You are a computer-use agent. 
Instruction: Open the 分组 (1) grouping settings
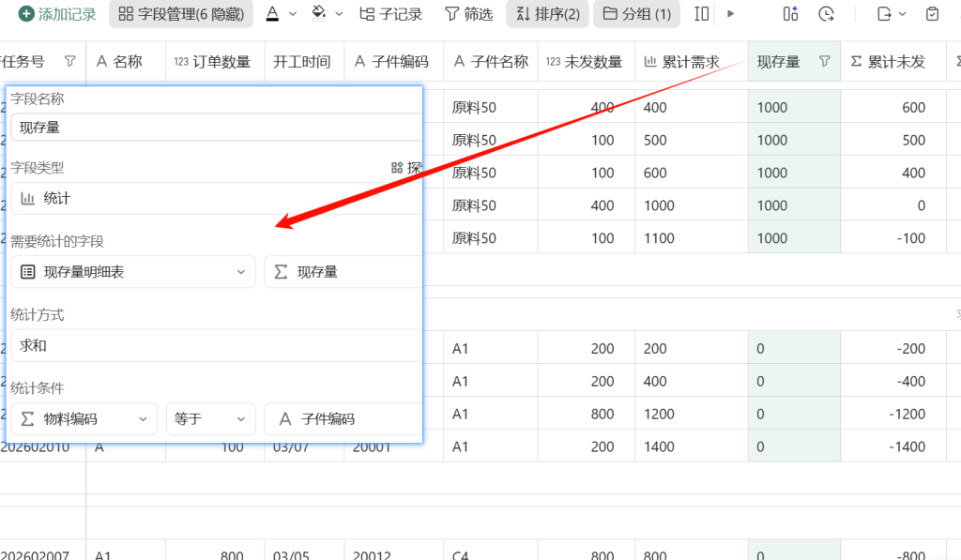636,13
